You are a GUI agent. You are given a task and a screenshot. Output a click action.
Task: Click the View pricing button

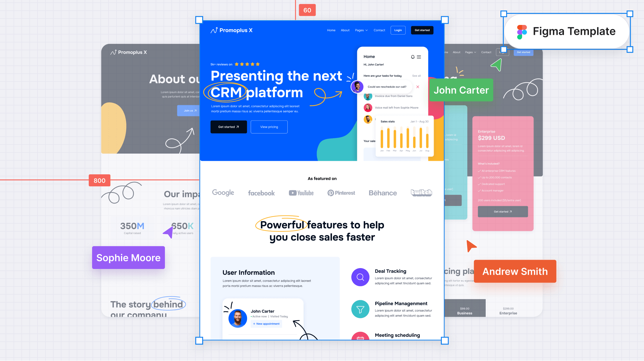269,127
